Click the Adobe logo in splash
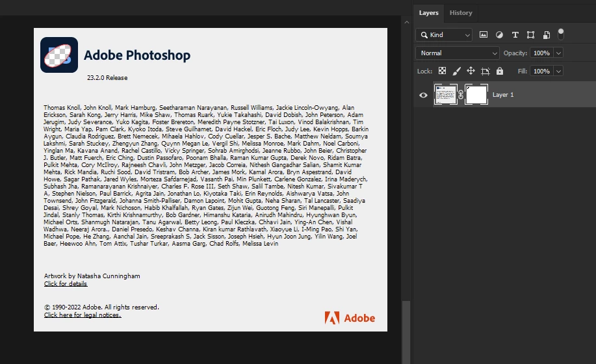The height and width of the screenshot is (364, 596). click(x=350, y=318)
